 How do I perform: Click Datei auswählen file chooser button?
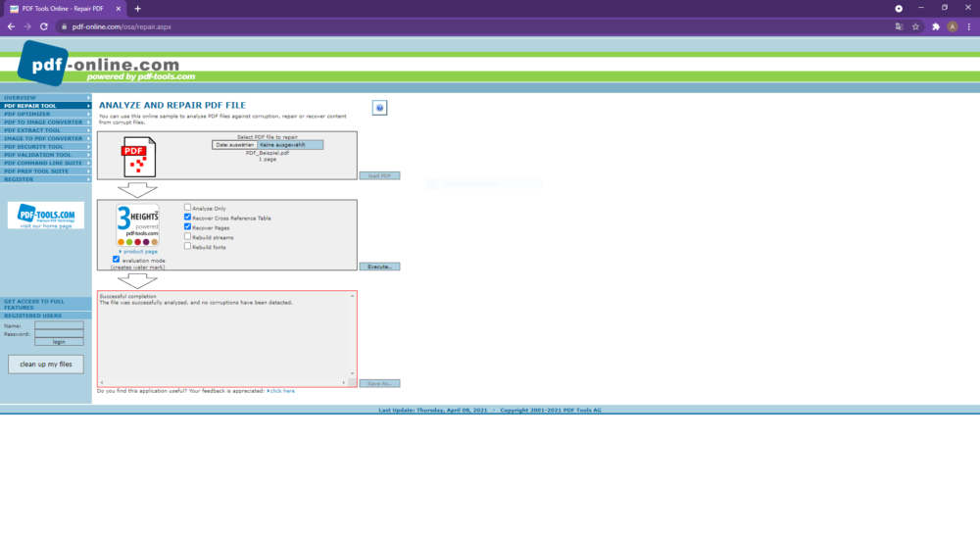(234, 145)
